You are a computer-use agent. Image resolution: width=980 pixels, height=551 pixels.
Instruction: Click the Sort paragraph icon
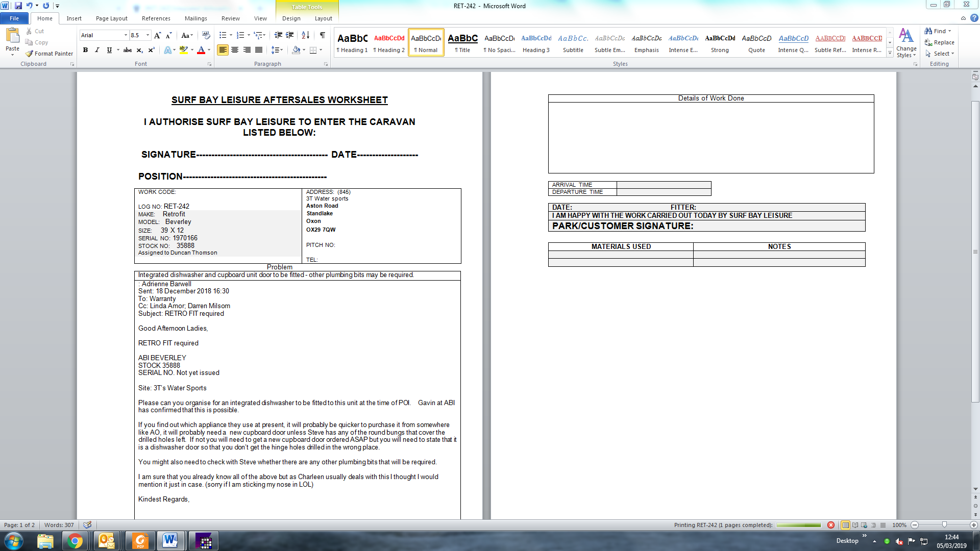click(x=305, y=35)
